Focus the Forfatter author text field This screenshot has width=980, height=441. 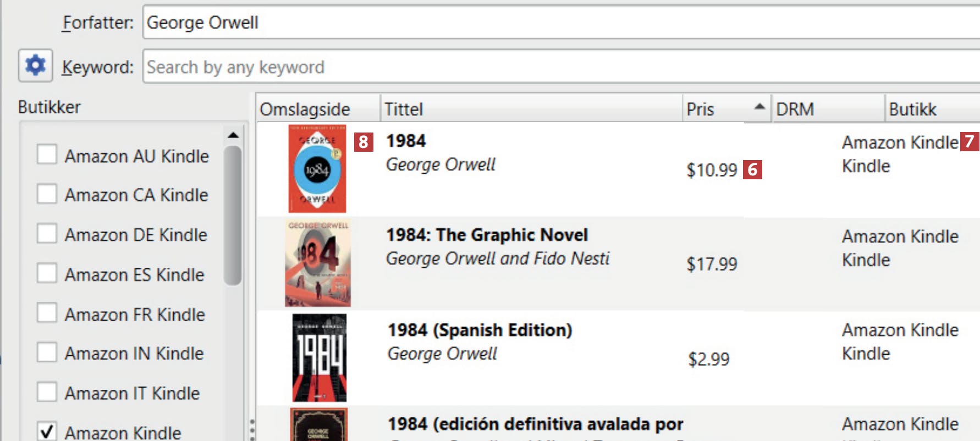click(x=561, y=23)
